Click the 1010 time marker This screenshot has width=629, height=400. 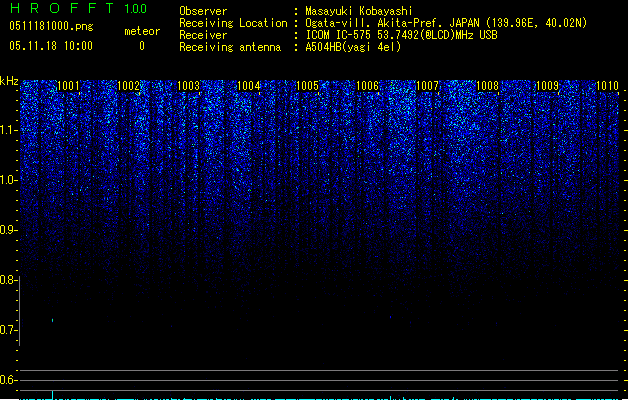pos(607,86)
